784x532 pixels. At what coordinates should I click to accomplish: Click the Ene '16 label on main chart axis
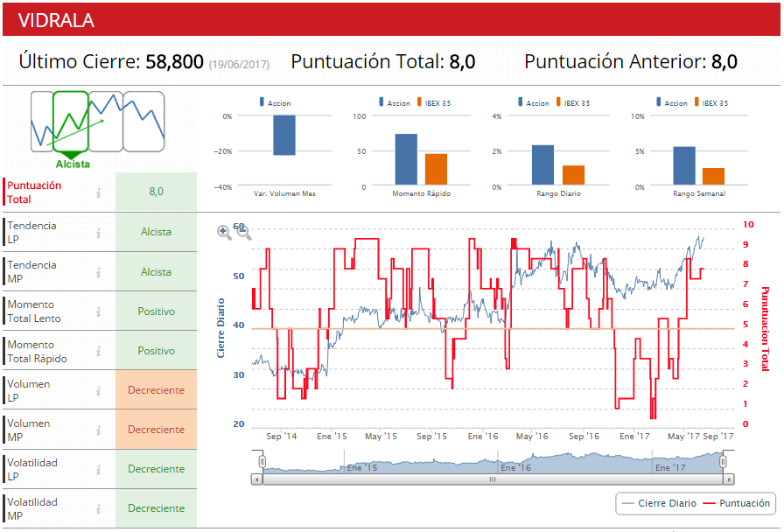(x=483, y=436)
